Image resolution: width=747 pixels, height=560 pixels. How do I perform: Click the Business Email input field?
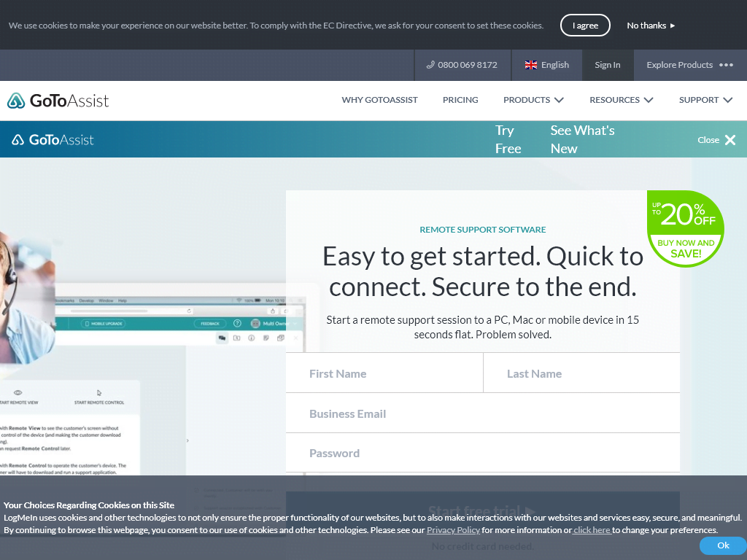(x=482, y=413)
